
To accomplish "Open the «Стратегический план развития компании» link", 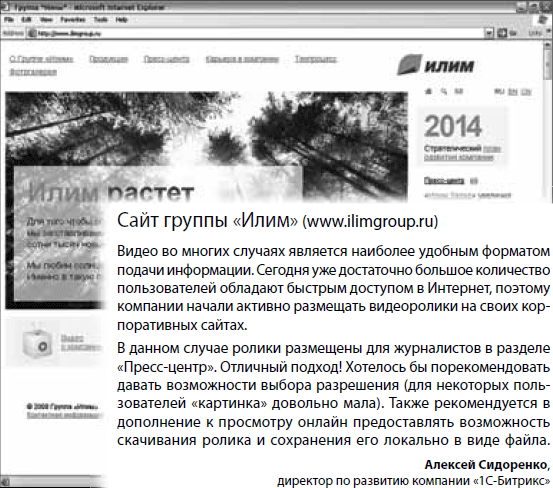I will [x=462, y=153].
